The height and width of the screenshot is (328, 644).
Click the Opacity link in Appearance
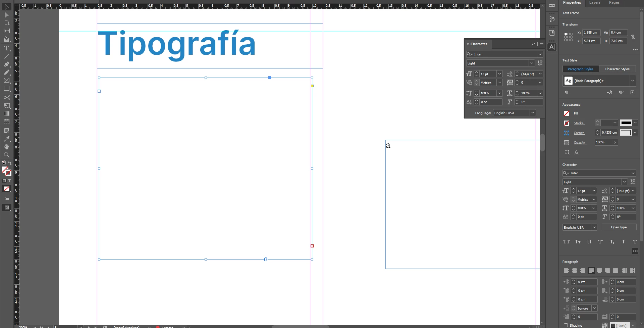click(x=580, y=143)
